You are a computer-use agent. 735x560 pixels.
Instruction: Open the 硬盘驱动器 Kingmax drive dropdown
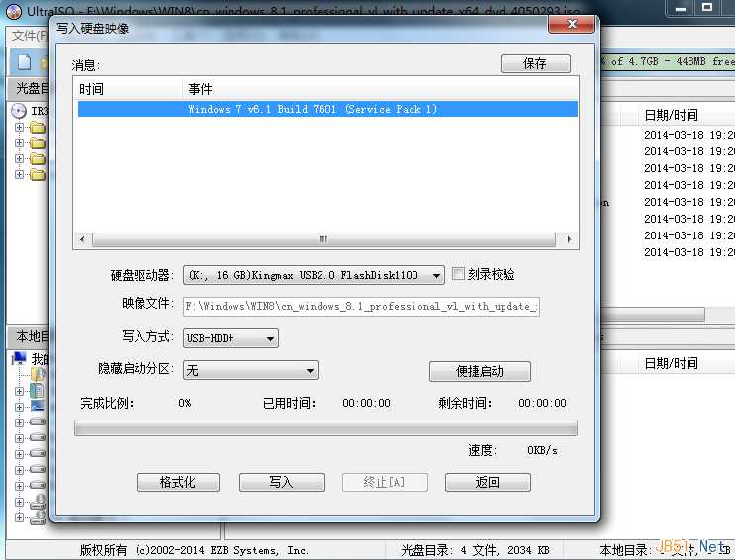(314, 275)
